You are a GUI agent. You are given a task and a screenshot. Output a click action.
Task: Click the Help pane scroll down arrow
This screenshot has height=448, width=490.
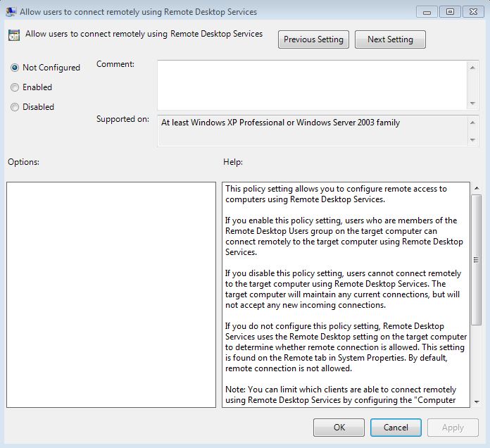477,402
